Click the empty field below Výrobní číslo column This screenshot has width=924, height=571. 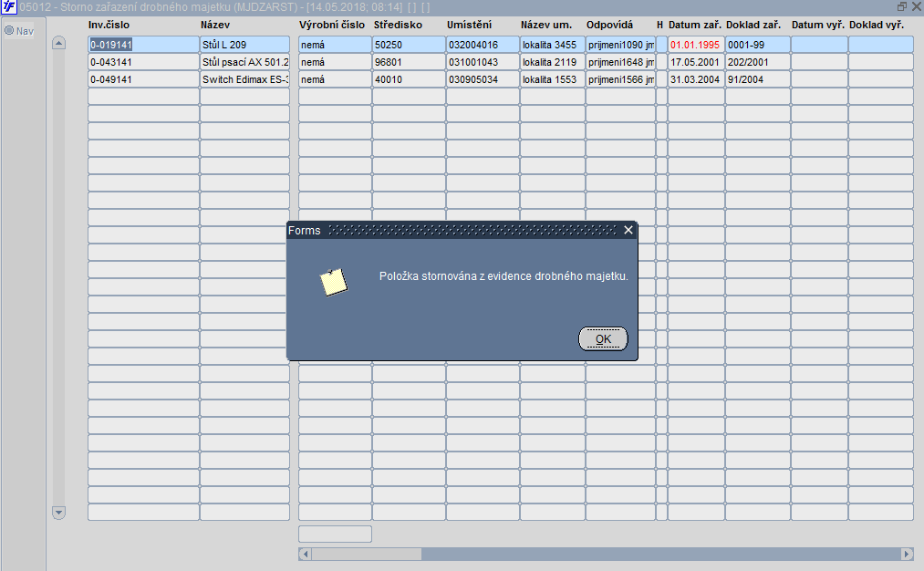click(x=336, y=534)
